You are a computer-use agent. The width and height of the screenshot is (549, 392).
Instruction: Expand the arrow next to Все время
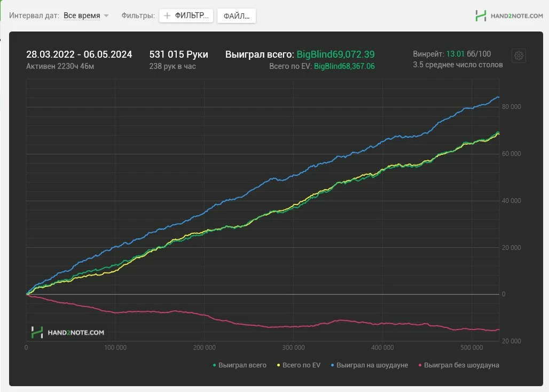click(x=106, y=16)
